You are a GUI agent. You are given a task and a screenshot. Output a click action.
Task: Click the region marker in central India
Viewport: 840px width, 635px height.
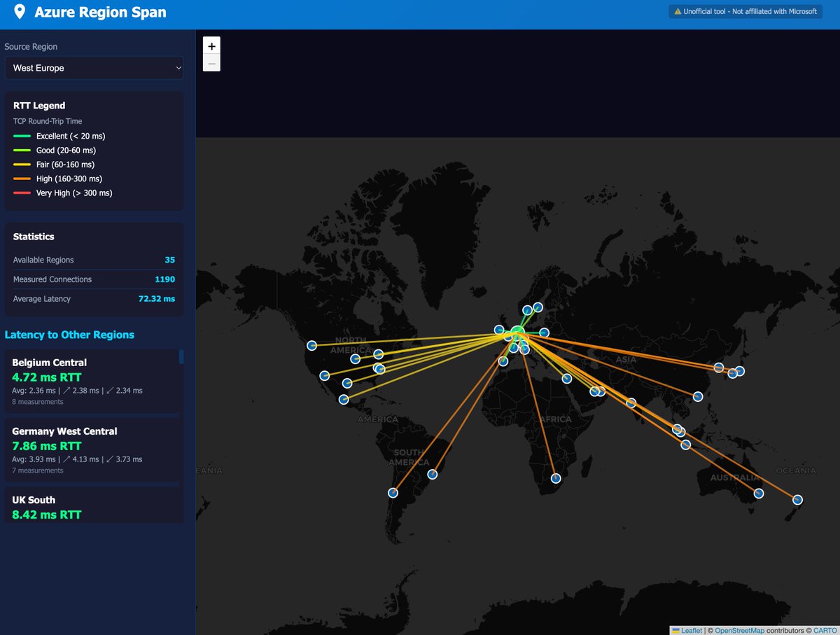pos(631,403)
